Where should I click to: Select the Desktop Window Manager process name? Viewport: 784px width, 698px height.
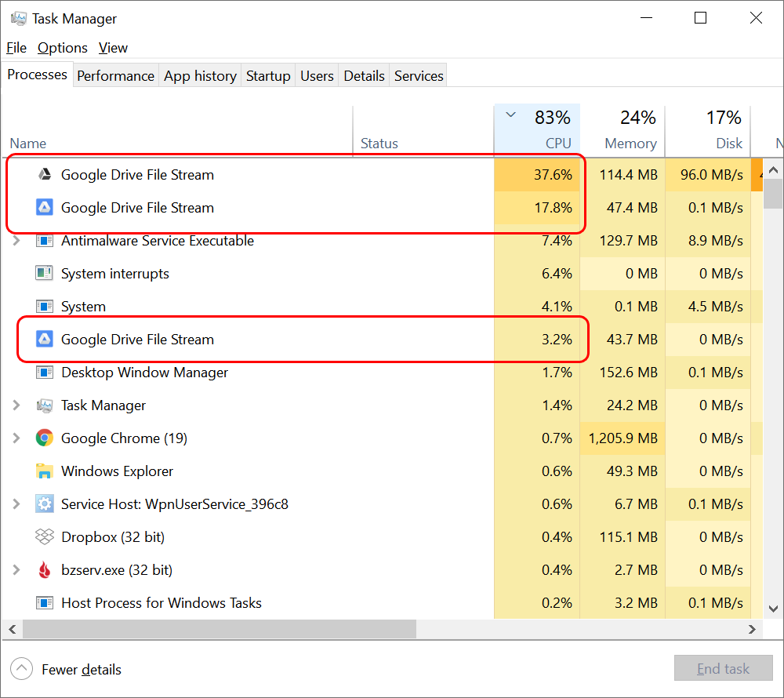coord(144,373)
